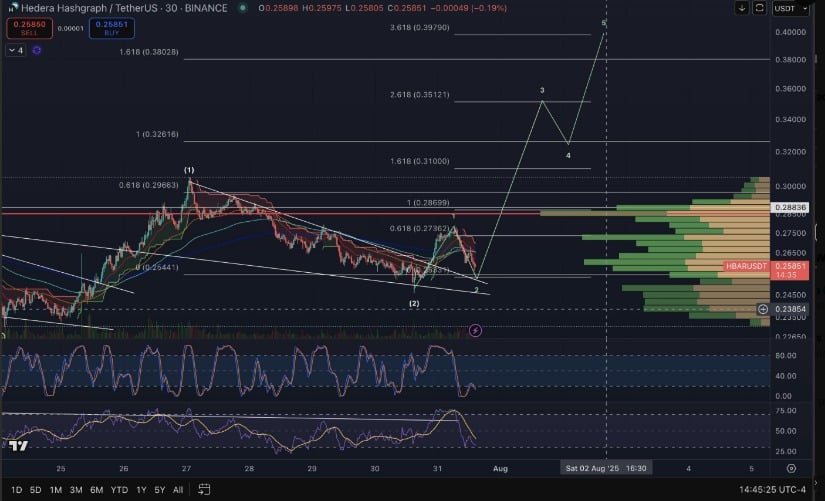
Task: Click the down-arrow icon beside the USDT selector
Action: [x=742, y=8]
